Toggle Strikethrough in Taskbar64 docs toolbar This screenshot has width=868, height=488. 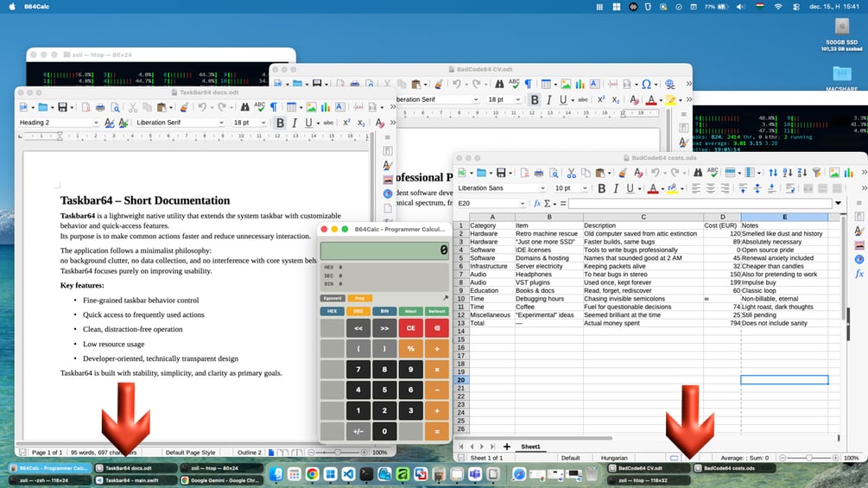coord(328,123)
